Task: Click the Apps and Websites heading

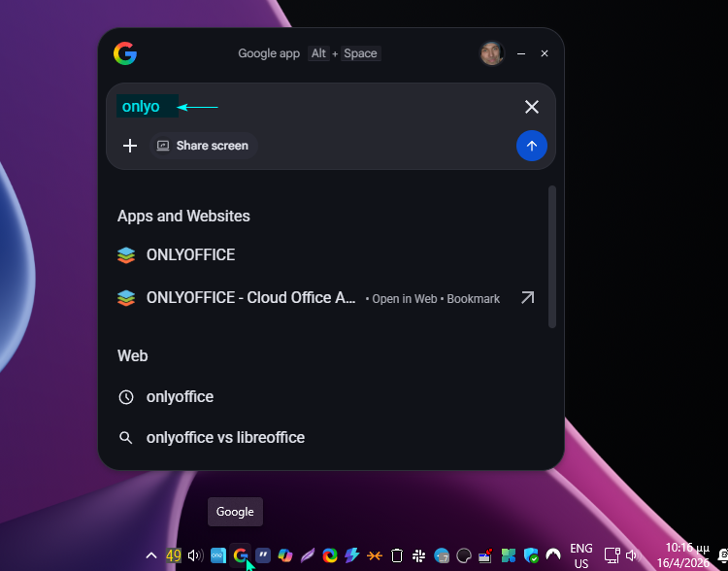Action: (183, 216)
